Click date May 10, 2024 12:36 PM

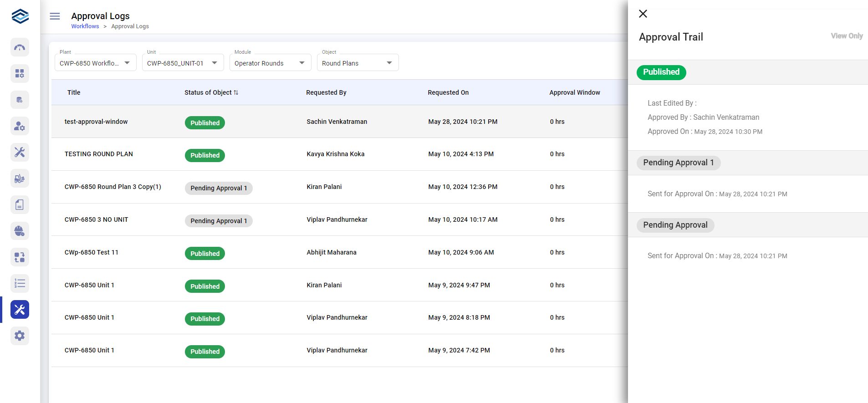463,187
